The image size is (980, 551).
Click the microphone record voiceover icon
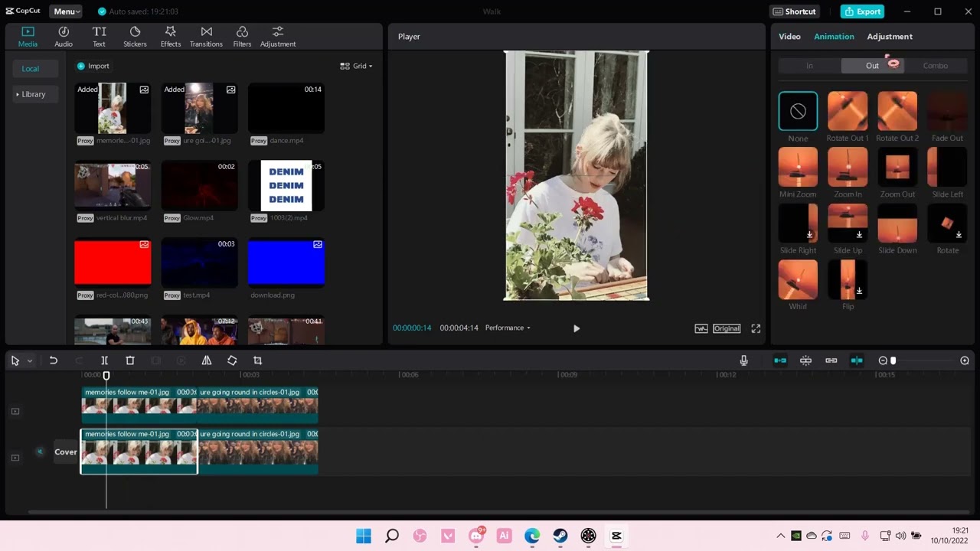(x=743, y=360)
